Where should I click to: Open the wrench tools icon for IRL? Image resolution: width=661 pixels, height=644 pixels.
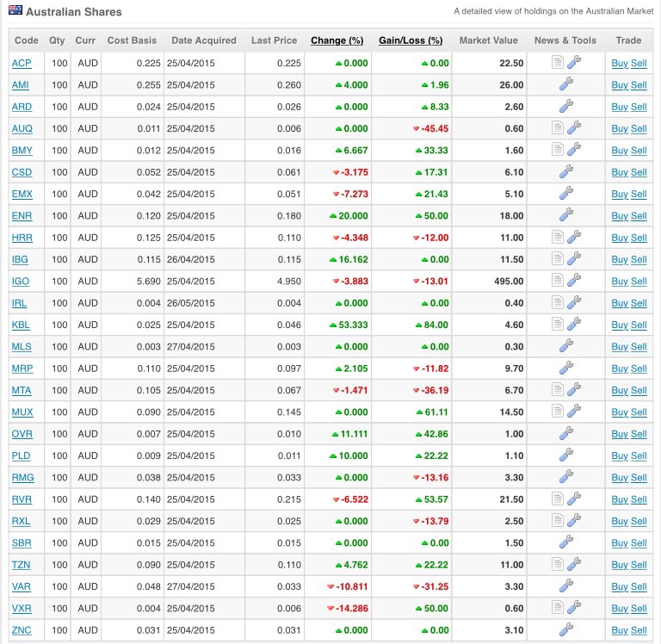(x=574, y=302)
